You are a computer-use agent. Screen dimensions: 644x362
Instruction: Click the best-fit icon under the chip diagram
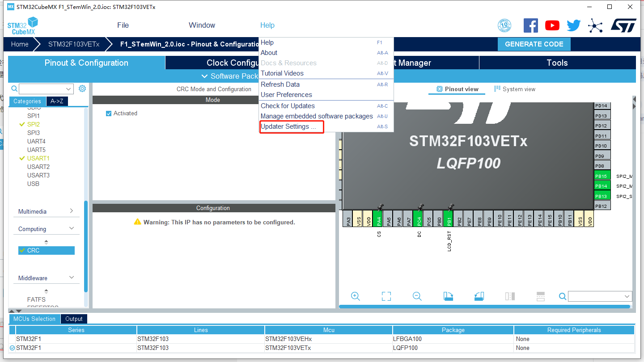tap(386, 296)
